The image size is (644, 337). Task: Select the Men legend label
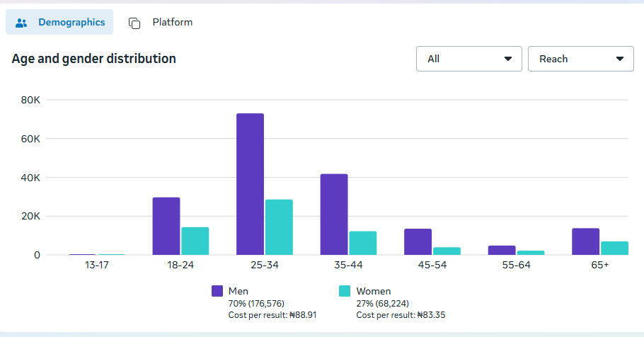pos(238,291)
